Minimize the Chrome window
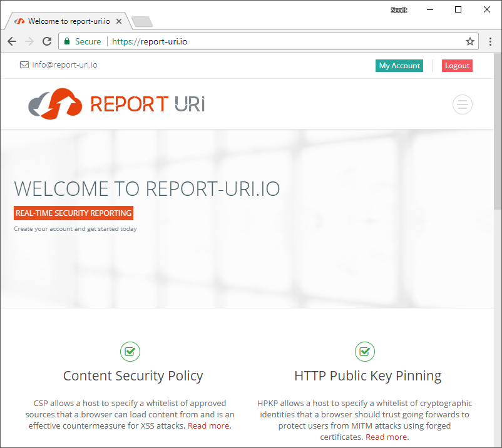Image resolution: width=502 pixels, height=448 pixels. point(430,9)
